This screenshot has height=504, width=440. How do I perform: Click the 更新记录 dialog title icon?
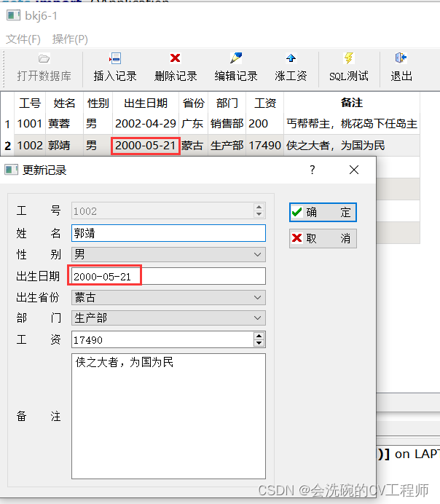(11, 170)
